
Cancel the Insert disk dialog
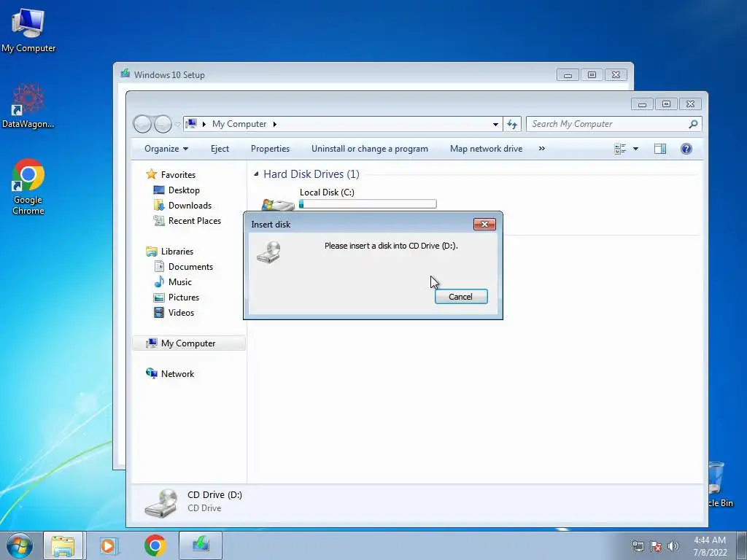pyautogui.click(x=461, y=297)
